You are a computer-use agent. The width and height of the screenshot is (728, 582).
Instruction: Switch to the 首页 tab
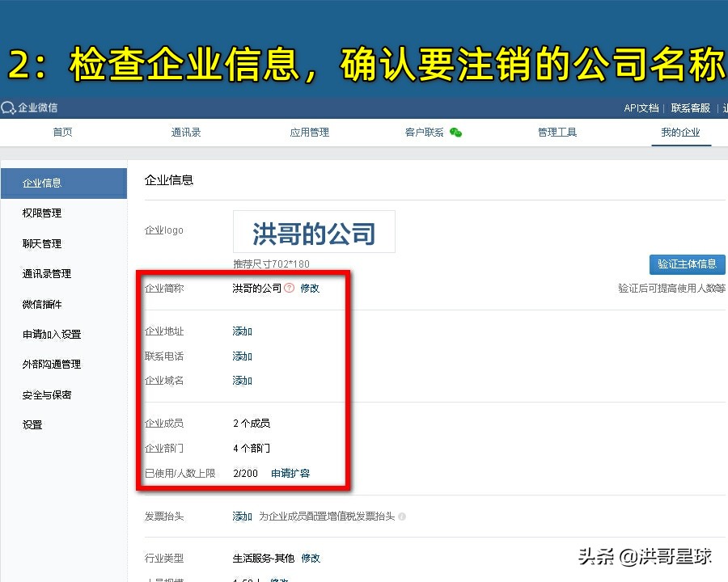pyautogui.click(x=62, y=131)
